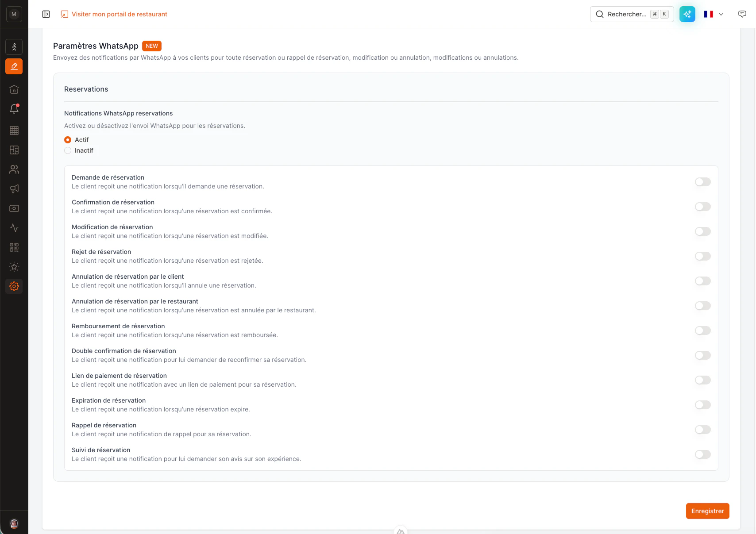Image resolution: width=756 pixels, height=534 pixels.
Task: Open the layout panels sidebar icon
Action: tap(14, 150)
